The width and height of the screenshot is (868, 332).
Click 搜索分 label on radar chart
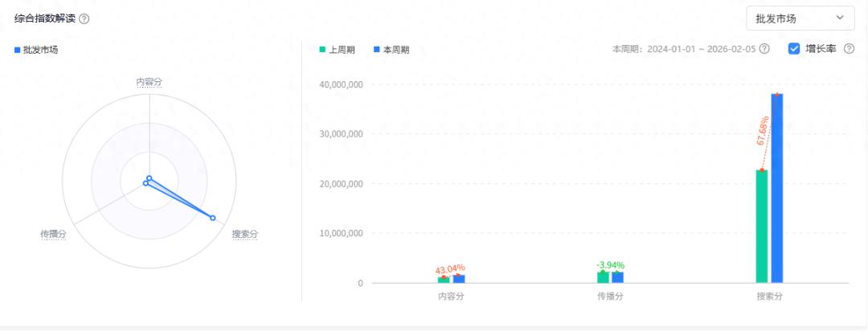point(244,234)
